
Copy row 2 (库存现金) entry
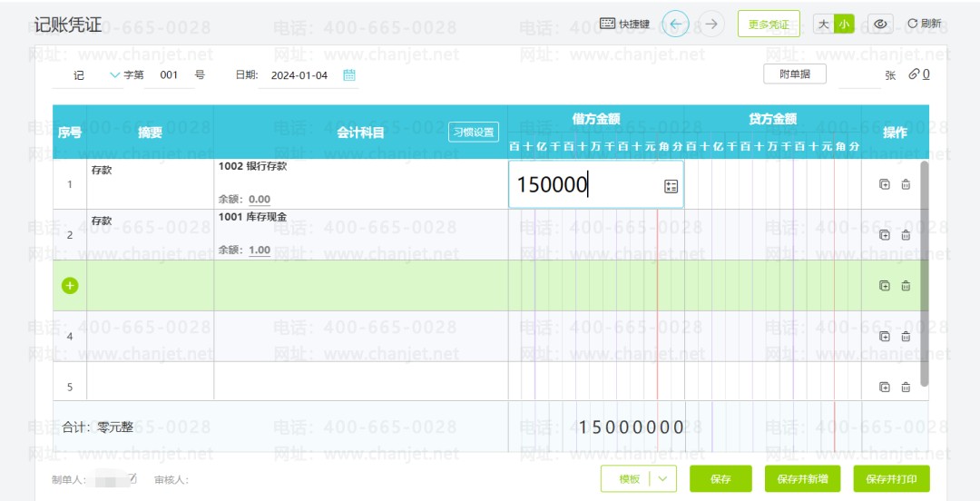885,235
